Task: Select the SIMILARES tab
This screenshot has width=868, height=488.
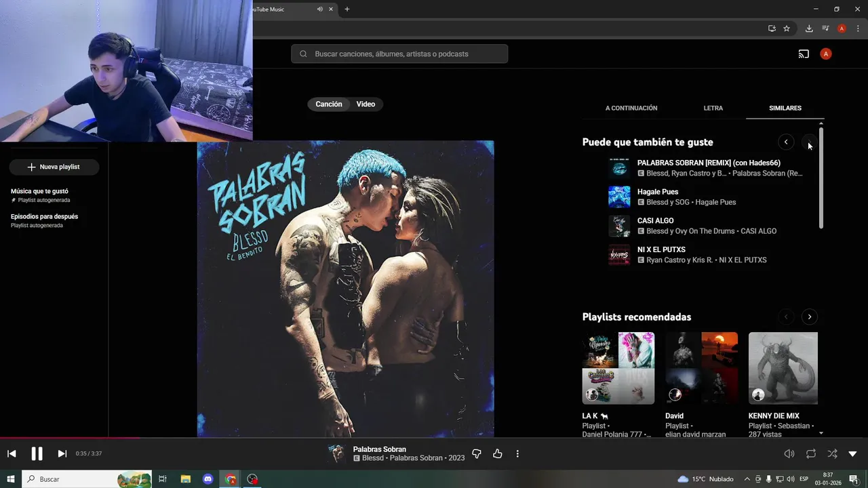Action: pos(785,108)
